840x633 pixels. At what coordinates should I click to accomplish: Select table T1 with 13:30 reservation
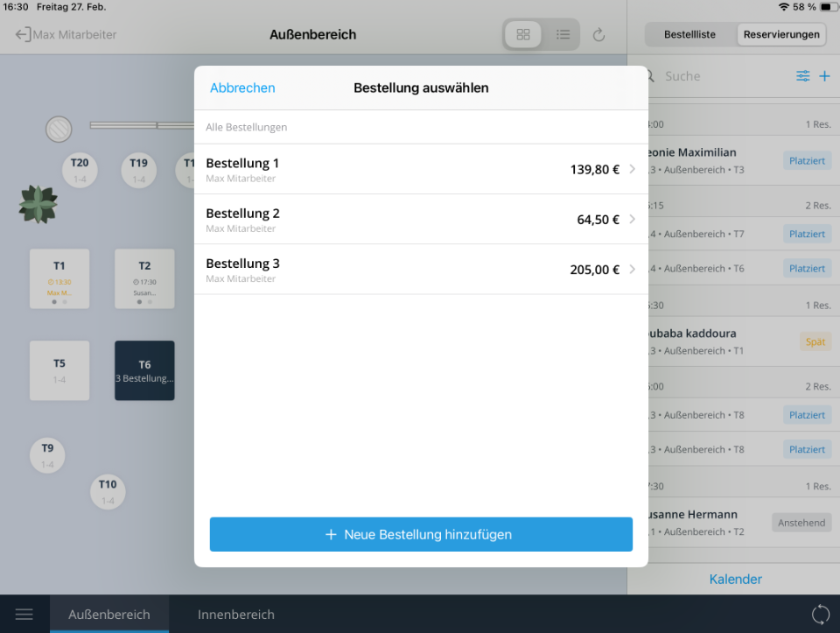point(59,278)
